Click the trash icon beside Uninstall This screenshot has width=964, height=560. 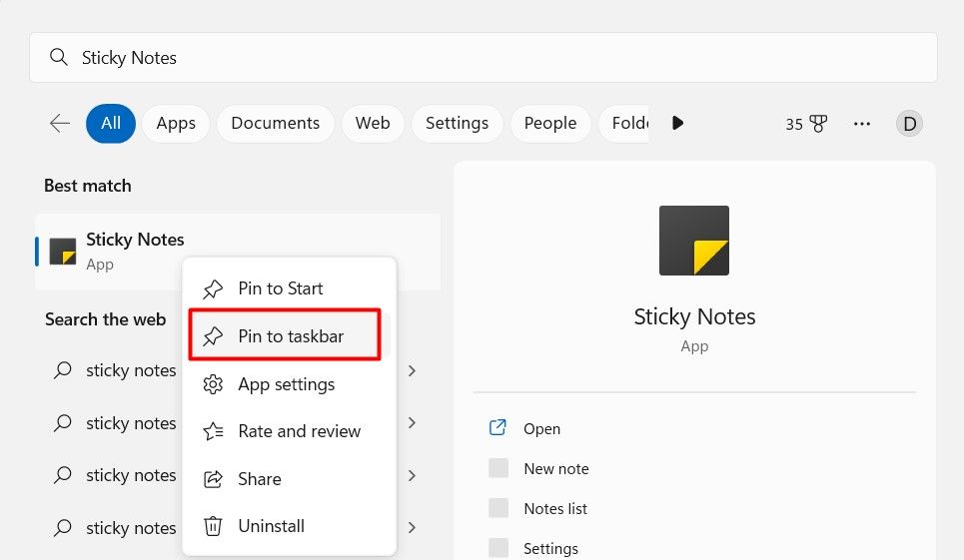213,527
